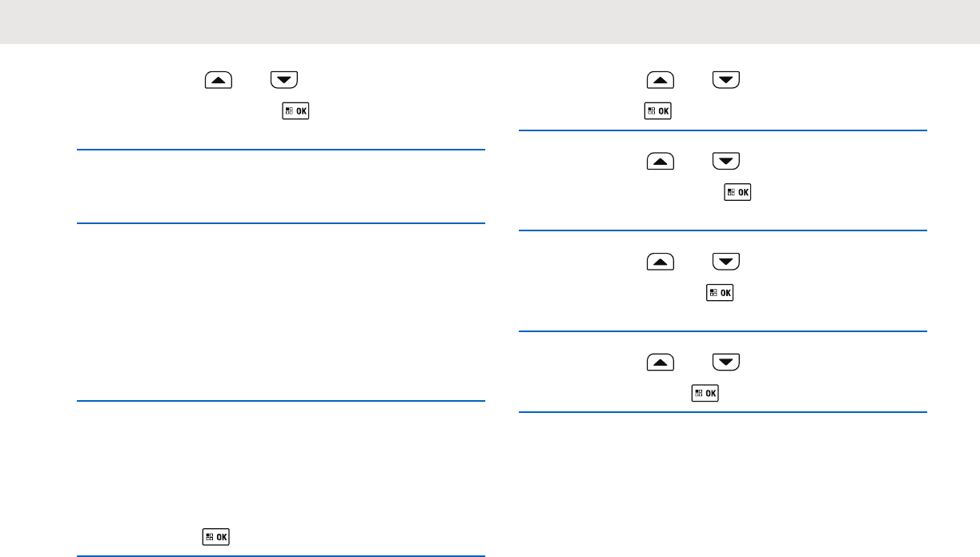Click the down arrow key icon in left column

pos(284,79)
